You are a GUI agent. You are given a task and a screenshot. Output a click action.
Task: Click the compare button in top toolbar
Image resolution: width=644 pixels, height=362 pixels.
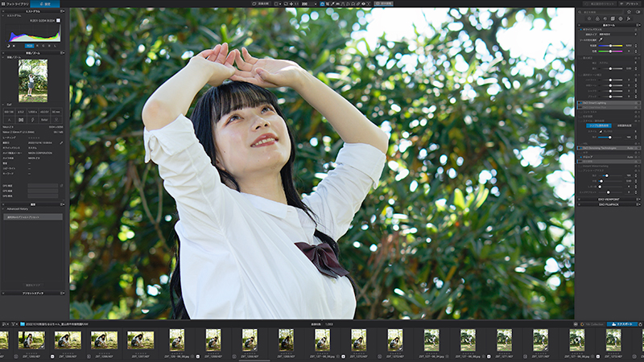click(x=261, y=4)
